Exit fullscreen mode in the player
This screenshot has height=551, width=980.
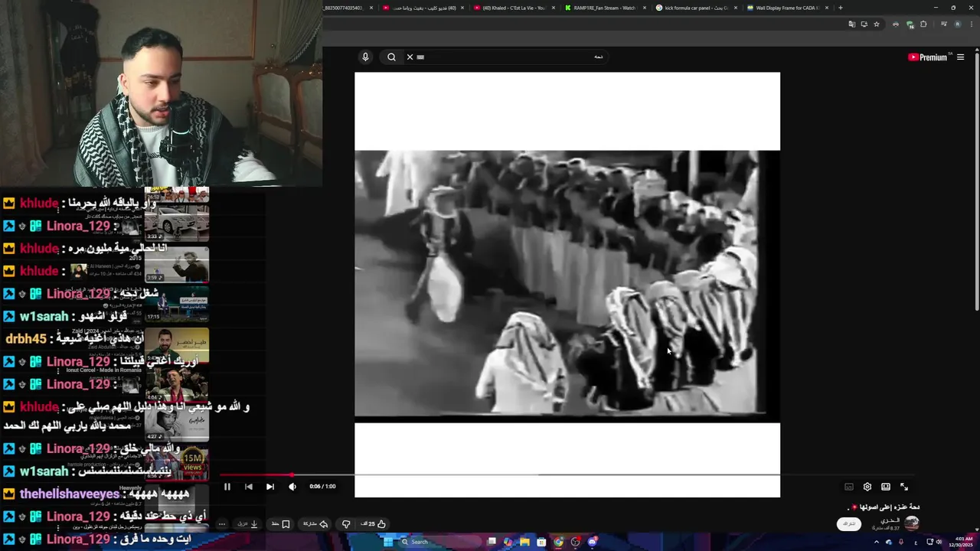(903, 487)
